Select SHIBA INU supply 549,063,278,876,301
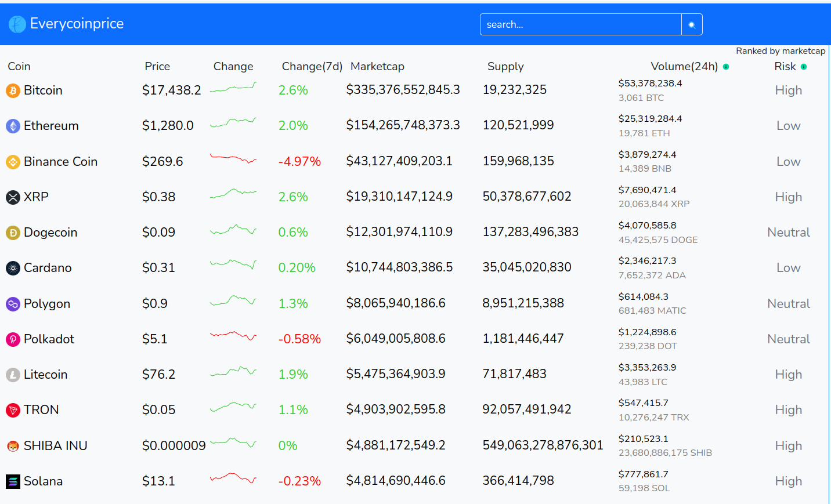 click(543, 445)
